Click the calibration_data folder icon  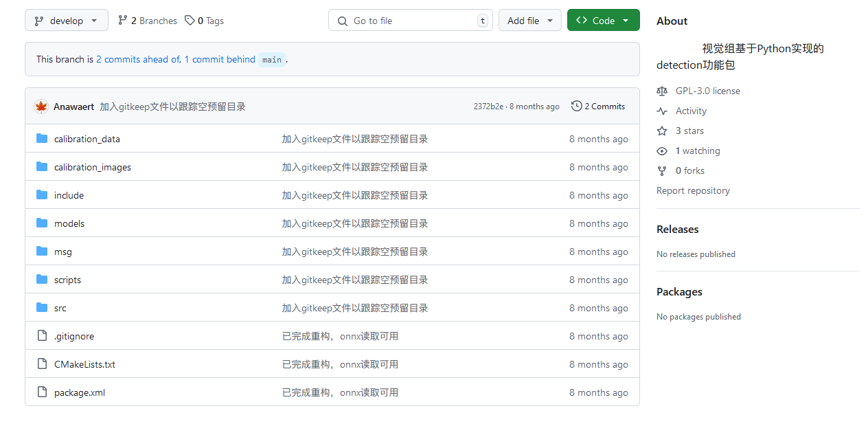point(42,139)
